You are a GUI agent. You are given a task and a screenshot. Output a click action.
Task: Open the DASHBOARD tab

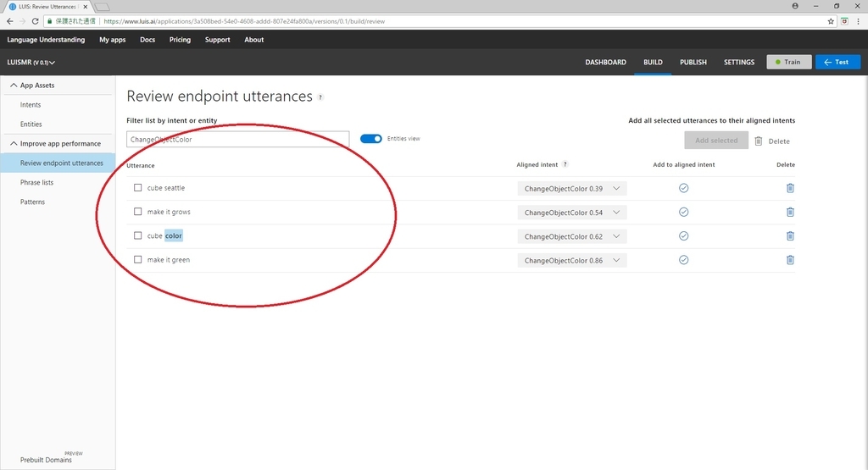click(605, 62)
